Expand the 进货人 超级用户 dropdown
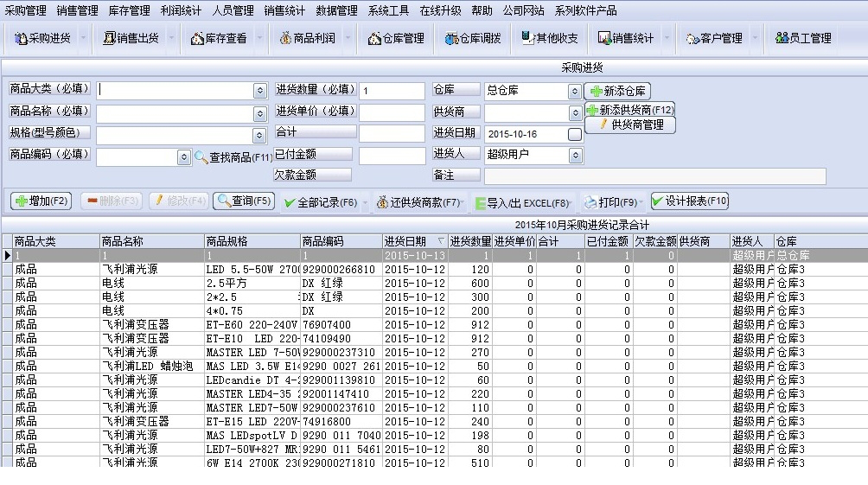This screenshot has height=485, width=868. (x=575, y=156)
